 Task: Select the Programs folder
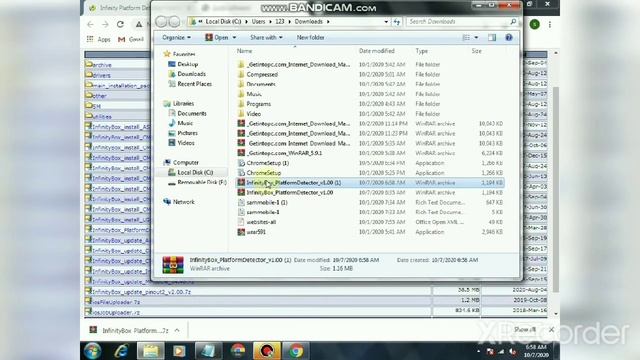[258, 104]
